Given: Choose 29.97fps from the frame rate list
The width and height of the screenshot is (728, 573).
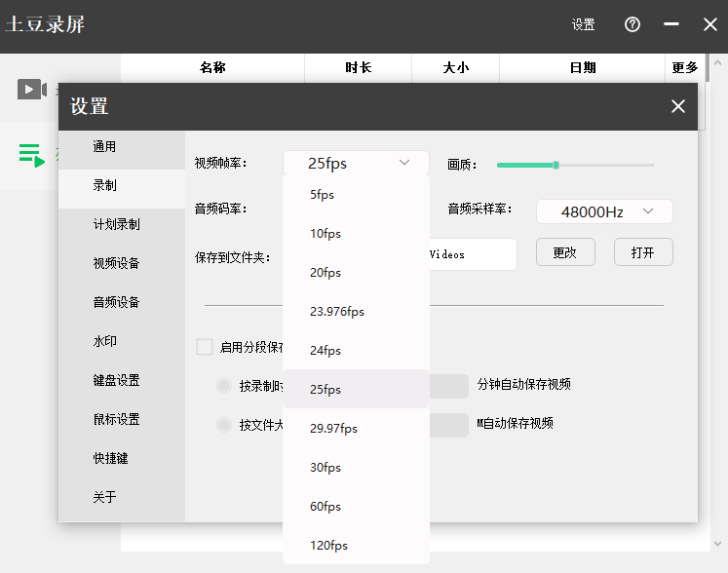Looking at the screenshot, I should 333,429.
